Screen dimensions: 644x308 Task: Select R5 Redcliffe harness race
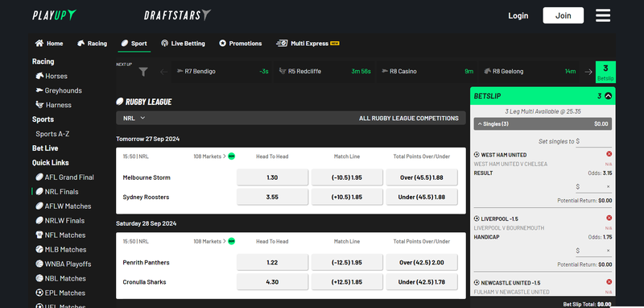pos(324,72)
